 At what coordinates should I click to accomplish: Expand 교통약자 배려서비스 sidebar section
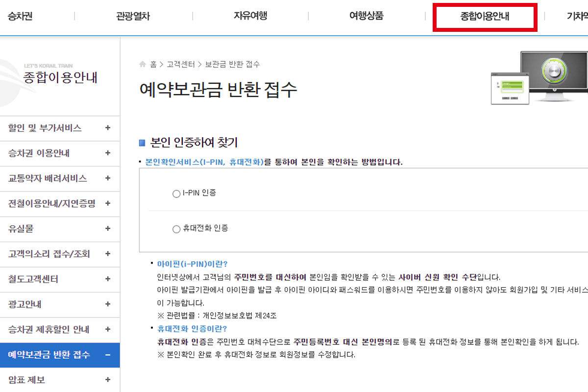(108, 178)
